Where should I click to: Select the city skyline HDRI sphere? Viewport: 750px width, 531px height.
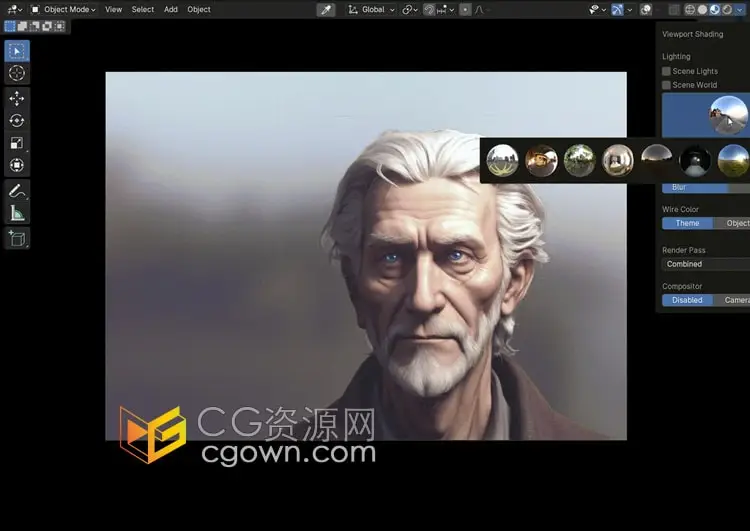click(x=502, y=161)
